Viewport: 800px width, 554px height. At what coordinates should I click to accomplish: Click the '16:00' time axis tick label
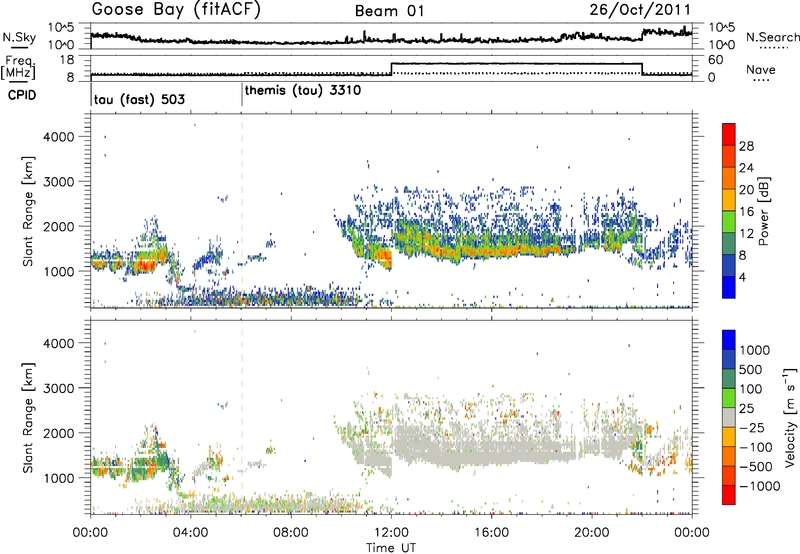tap(491, 533)
